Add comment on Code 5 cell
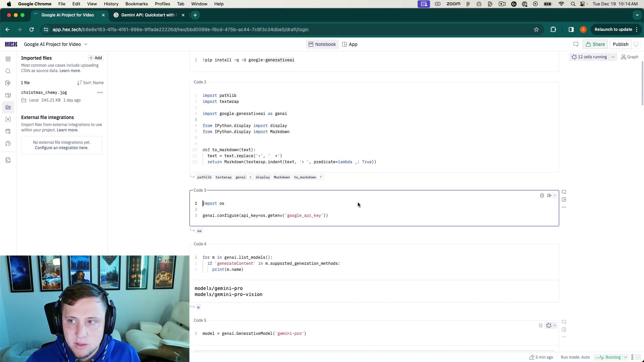The image size is (644, 362). tap(564, 322)
